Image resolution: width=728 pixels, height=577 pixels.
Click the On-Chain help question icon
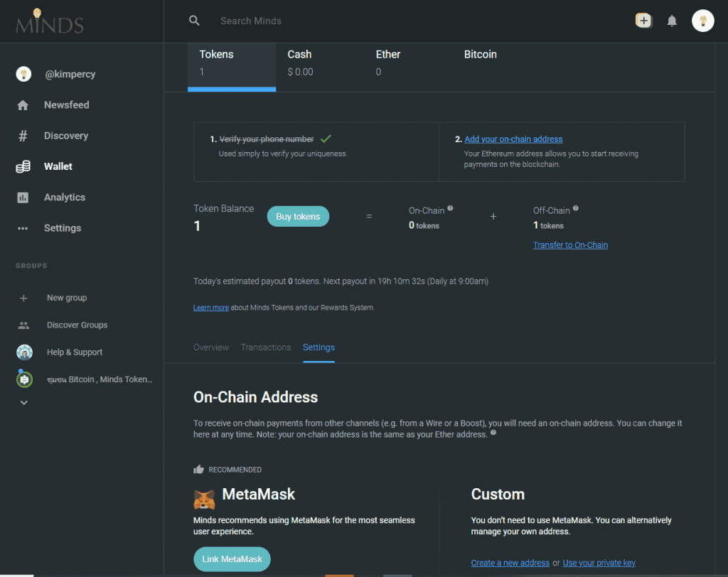[x=450, y=208]
